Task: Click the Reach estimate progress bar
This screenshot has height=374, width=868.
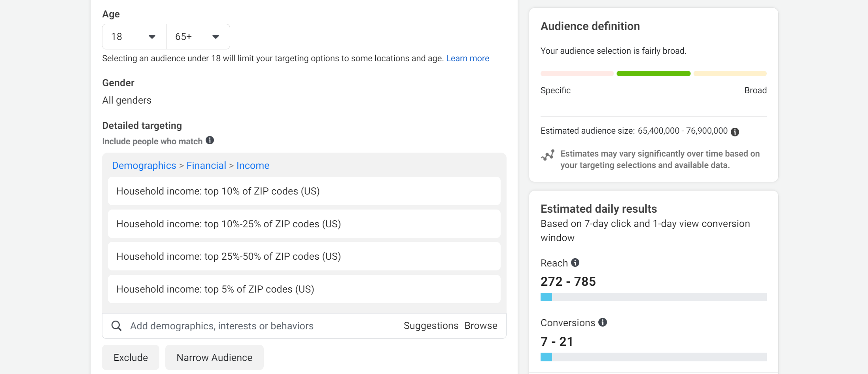Action: [653, 297]
